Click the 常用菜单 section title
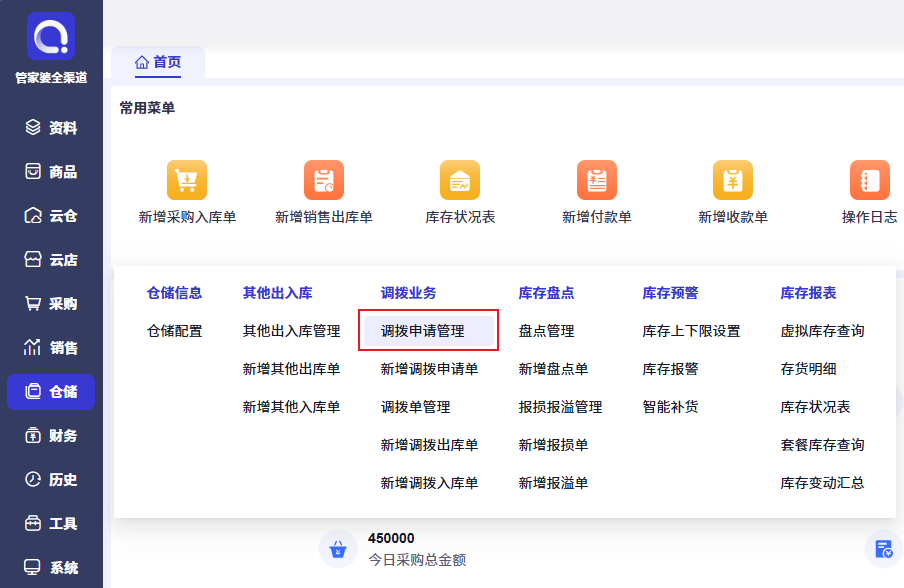The image size is (904, 588). (x=147, y=108)
